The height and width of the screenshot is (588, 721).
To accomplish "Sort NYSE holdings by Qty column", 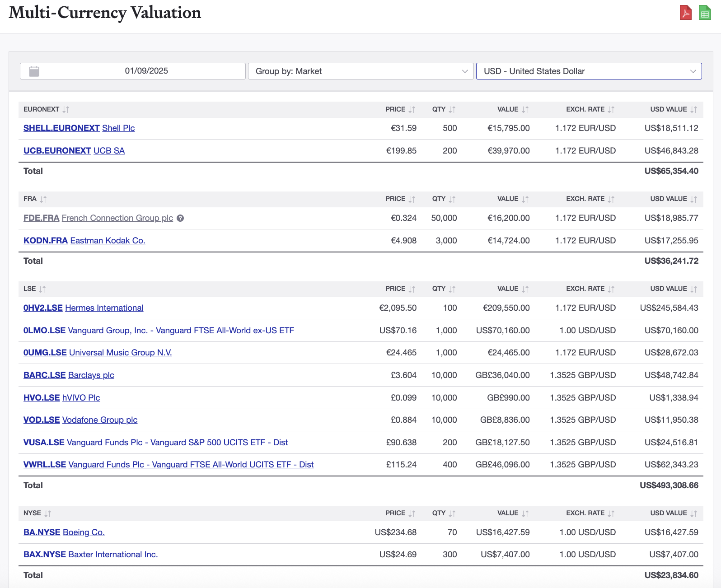I will [452, 513].
